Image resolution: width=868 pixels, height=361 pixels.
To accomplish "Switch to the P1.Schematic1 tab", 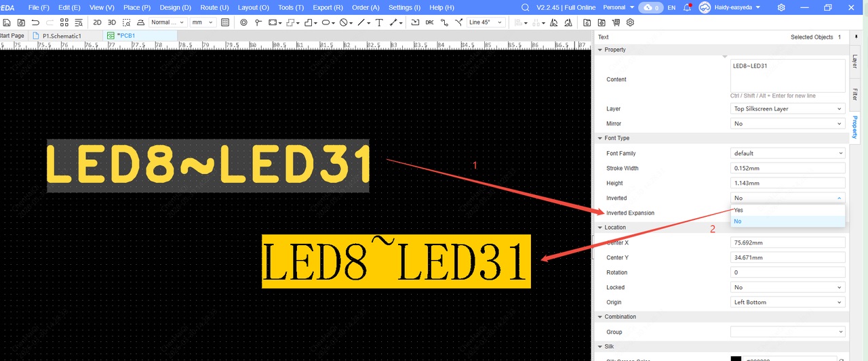I will pos(61,35).
